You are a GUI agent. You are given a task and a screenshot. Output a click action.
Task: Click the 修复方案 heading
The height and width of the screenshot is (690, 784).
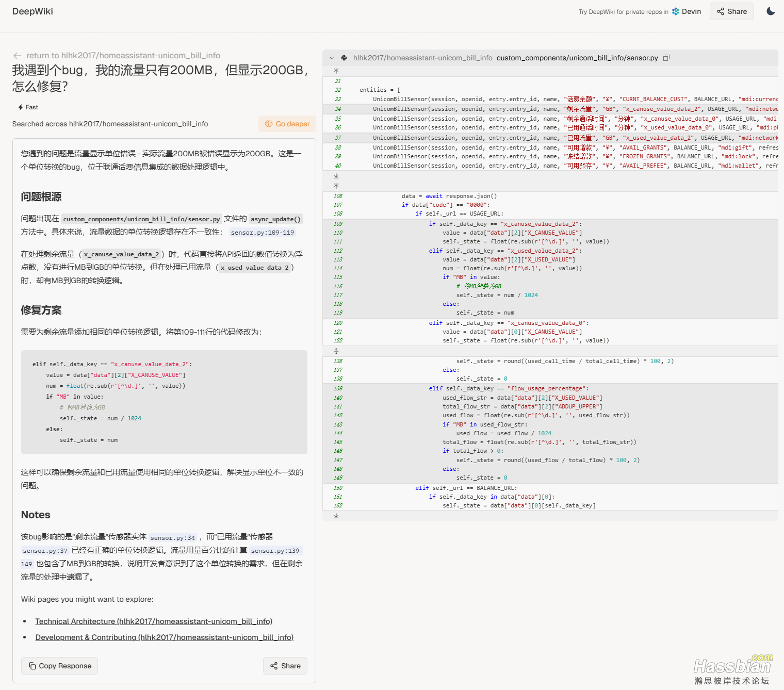tap(41, 310)
